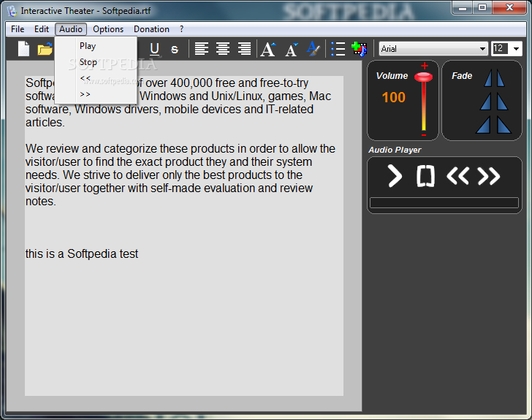Click the Audio Player progress bar
Viewport: 532px width, 420px height.
(444, 202)
